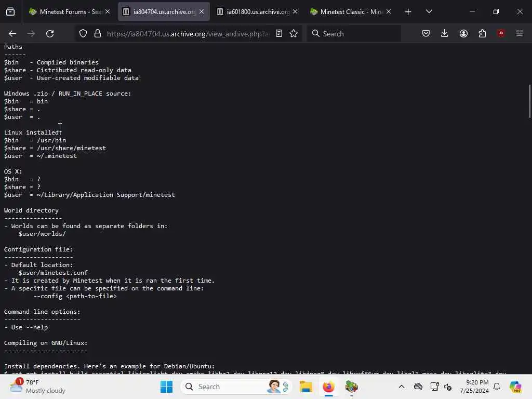This screenshot has height=399, width=532.
Task: Go back one page
Action: (12, 34)
